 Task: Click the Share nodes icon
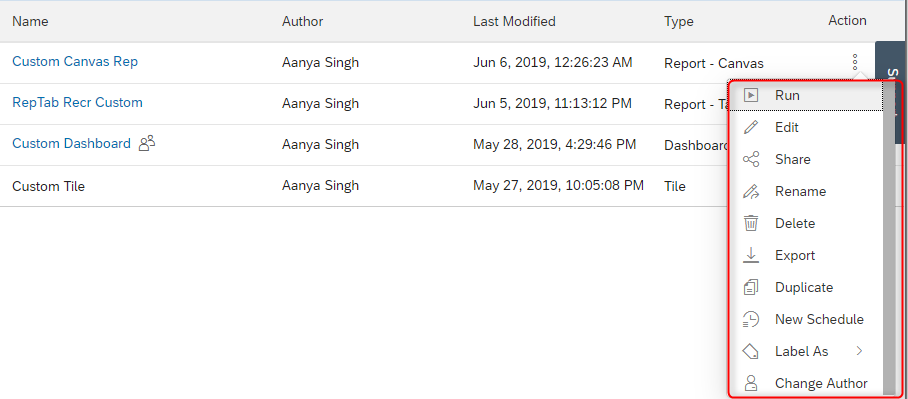(751, 159)
